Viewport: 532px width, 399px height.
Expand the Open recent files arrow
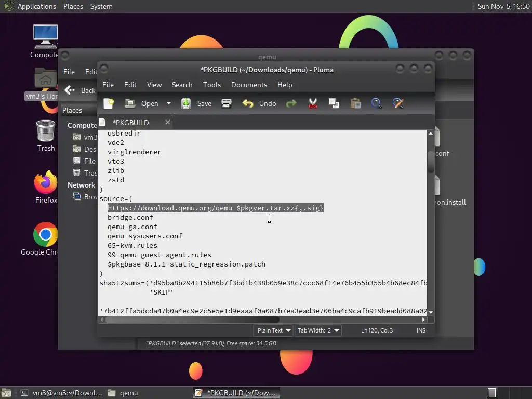click(169, 103)
